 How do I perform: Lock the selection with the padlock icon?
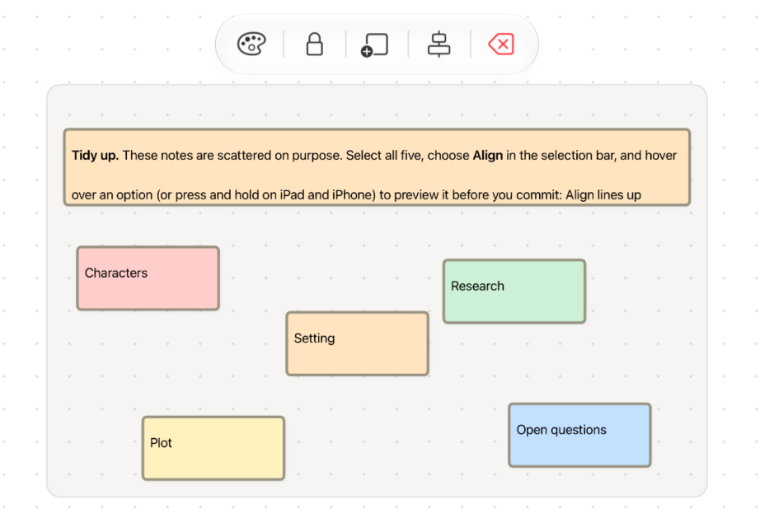pos(315,44)
